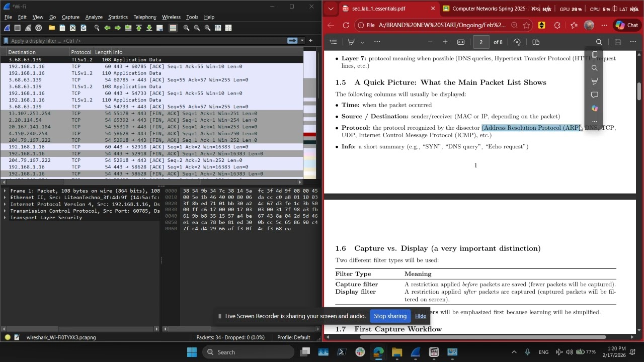The width and height of the screenshot is (644, 362).
Task: Zoom out on Wireshark packet text
Action: click(197, 28)
